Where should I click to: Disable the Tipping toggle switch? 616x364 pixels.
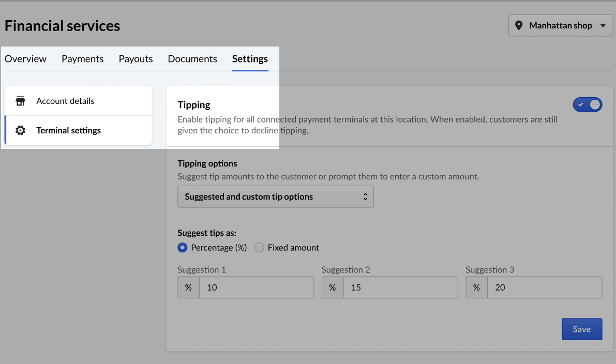[587, 104]
